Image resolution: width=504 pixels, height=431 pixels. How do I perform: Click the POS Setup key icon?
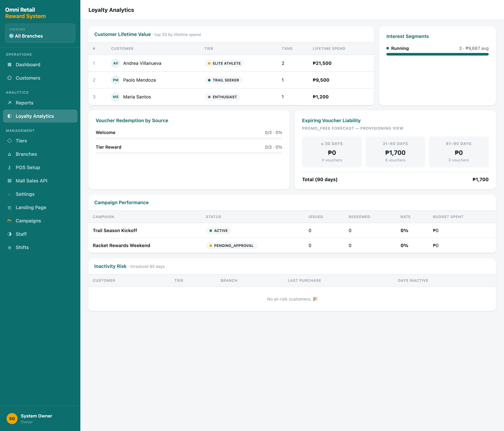pos(9,168)
